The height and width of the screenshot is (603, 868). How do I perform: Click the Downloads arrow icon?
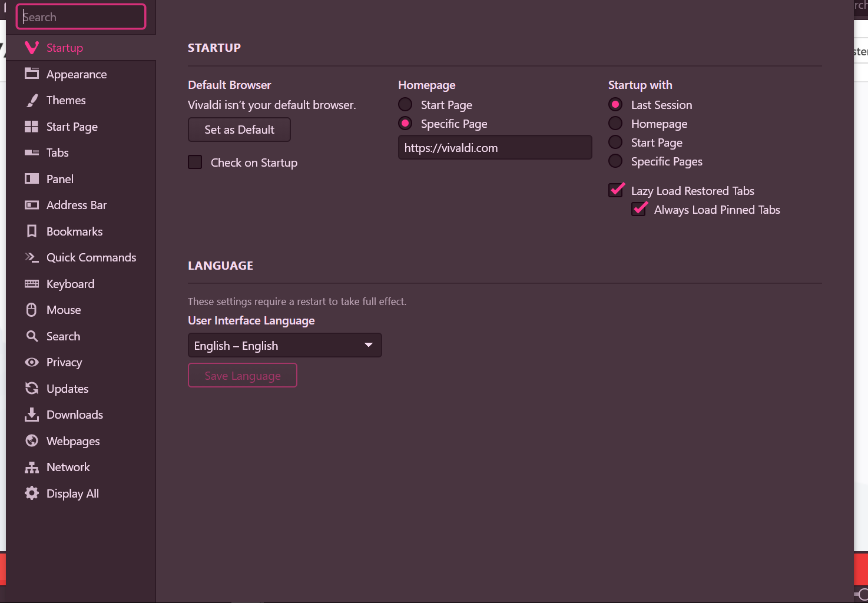(x=32, y=415)
